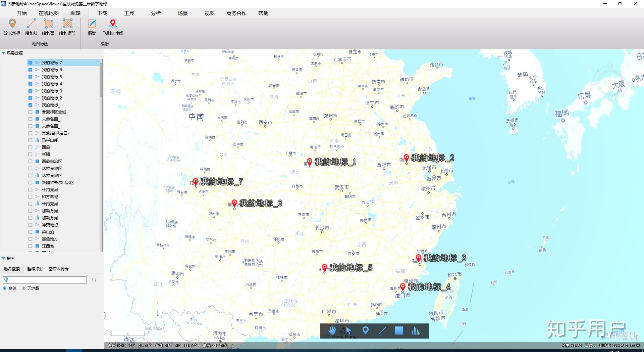The height and width of the screenshot is (352, 644).
Task: Activate the 绘制线 draw line tool
Action: tap(31, 27)
